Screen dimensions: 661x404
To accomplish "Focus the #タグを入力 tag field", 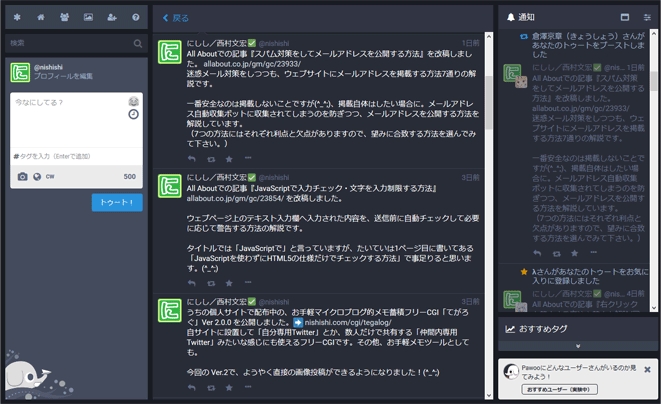I will click(x=76, y=156).
